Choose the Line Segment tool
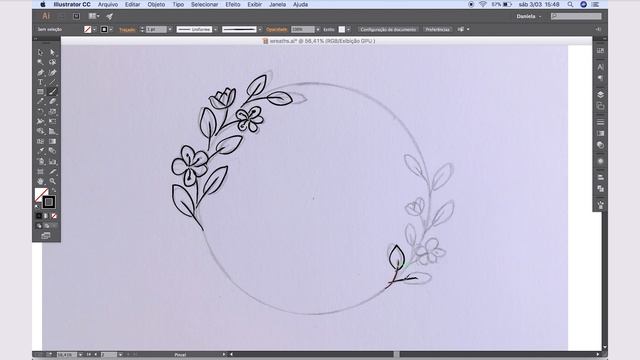This screenshot has height=360, width=640. [52, 82]
